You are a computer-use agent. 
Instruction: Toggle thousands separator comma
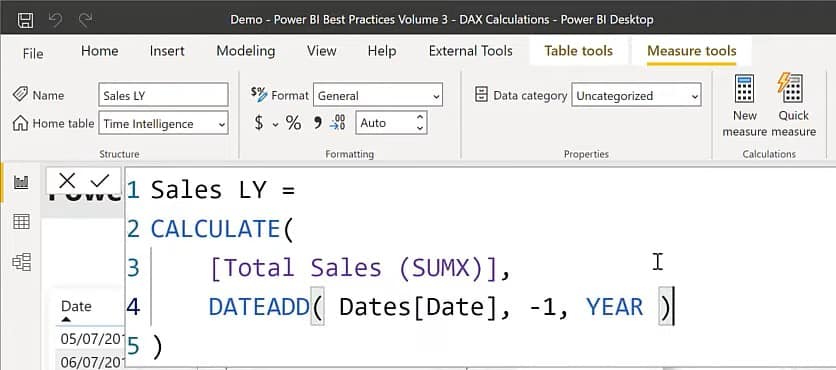coord(318,123)
